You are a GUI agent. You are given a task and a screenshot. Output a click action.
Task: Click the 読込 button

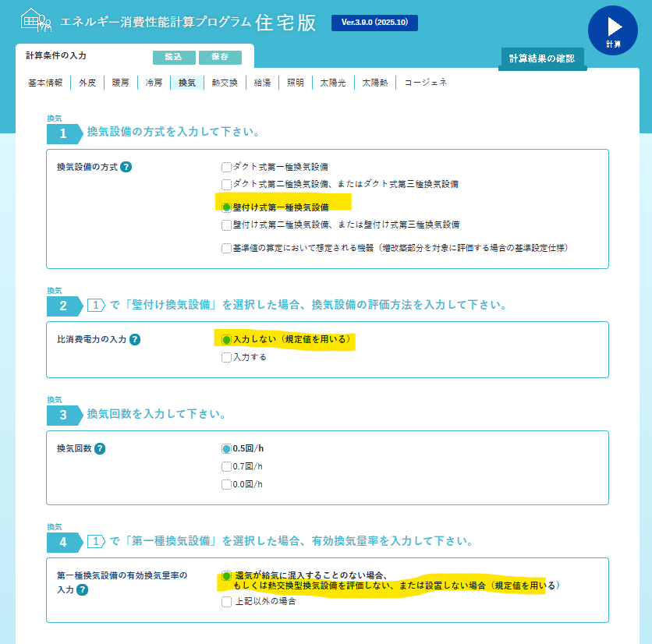pyautogui.click(x=172, y=57)
